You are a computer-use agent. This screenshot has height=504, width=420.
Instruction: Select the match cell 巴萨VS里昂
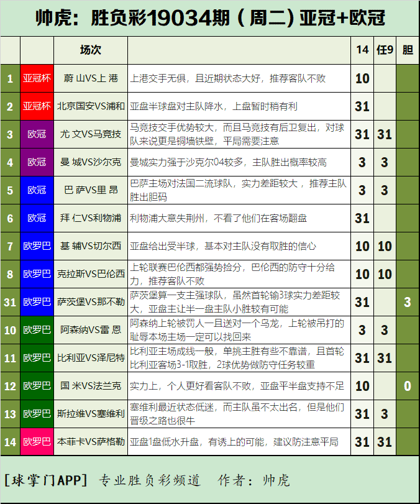point(91,190)
